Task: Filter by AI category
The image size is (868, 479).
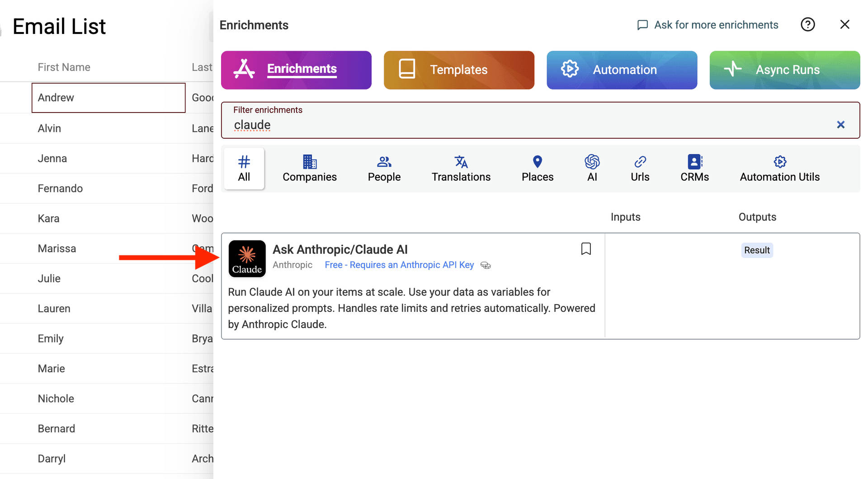Action: pyautogui.click(x=592, y=169)
